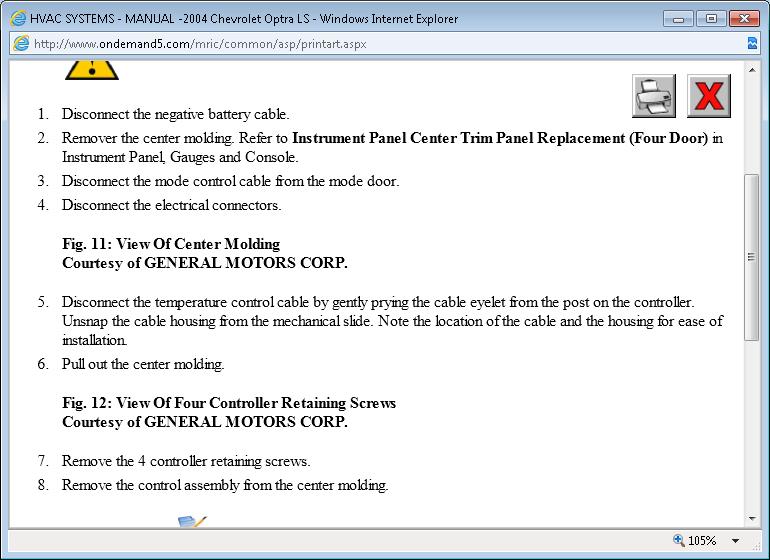This screenshot has width=770, height=560.
Task: Click the 'Remove the 4 controller retaining screws.' step
Action: (x=186, y=461)
